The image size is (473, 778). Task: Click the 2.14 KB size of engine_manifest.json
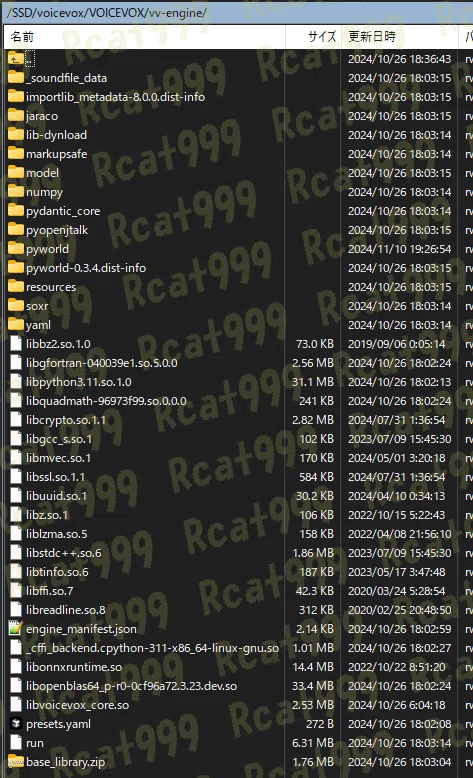[315, 629]
